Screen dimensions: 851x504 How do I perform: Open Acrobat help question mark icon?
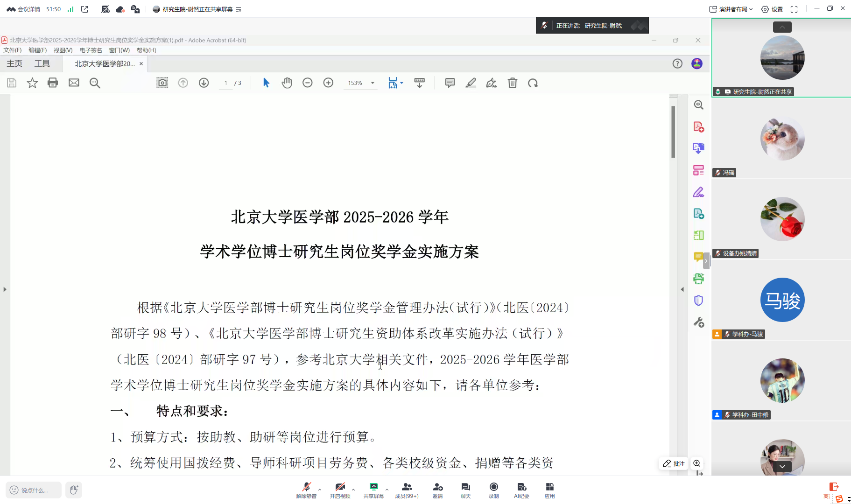677,64
